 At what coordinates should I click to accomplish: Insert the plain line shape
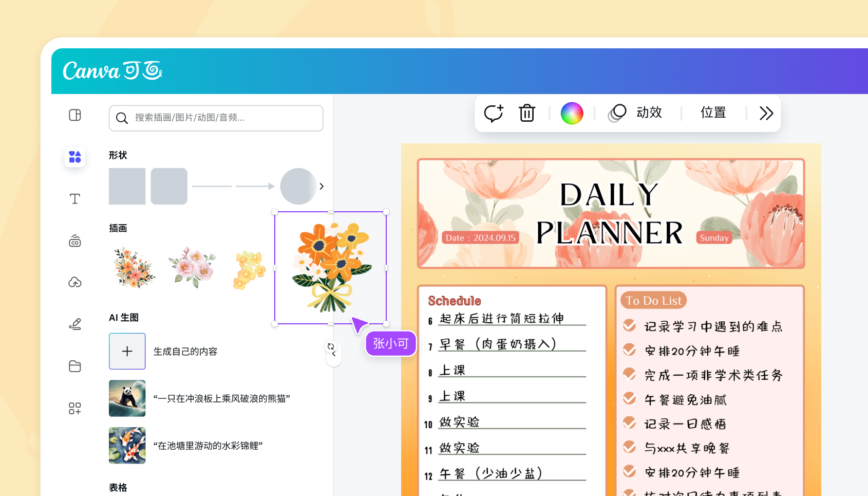pos(212,186)
